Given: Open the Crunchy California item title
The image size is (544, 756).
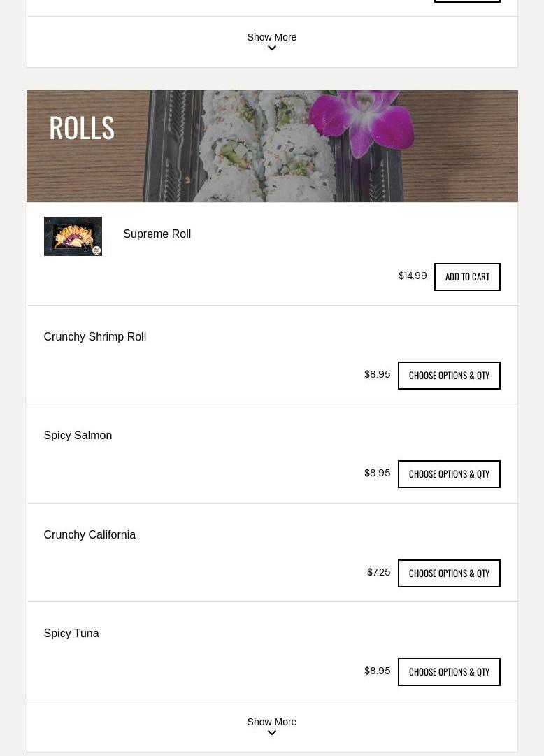Looking at the screenshot, I should pos(90,535).
